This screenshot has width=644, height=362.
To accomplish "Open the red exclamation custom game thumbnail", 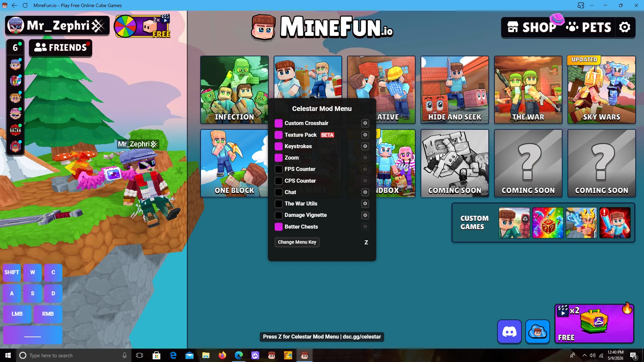I will (x=615, y=223).
